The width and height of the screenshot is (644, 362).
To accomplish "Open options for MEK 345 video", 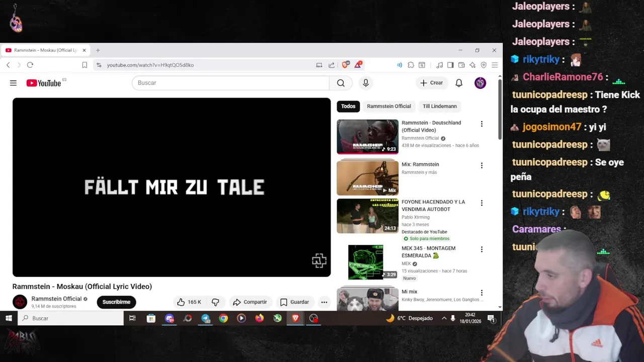I will [481, 249].
